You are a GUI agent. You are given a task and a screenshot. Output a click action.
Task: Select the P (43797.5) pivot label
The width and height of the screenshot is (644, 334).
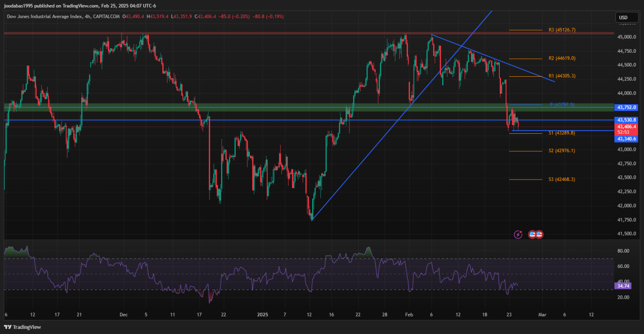coord(562,105)
